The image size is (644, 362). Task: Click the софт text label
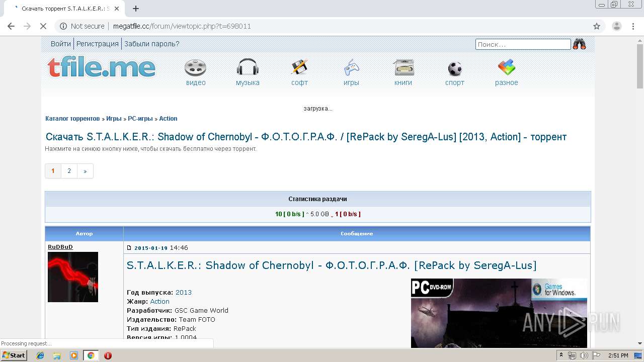[x=299, y=83]
